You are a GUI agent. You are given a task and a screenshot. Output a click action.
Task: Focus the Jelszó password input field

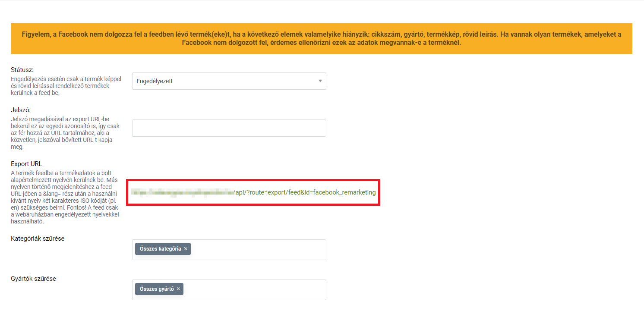229,128
